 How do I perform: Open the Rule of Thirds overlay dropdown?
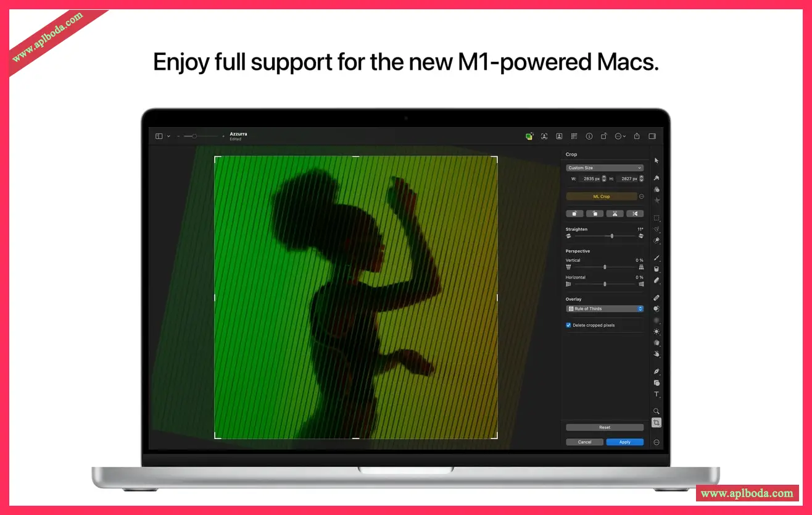pyautogui.click(x=604, y=309)
